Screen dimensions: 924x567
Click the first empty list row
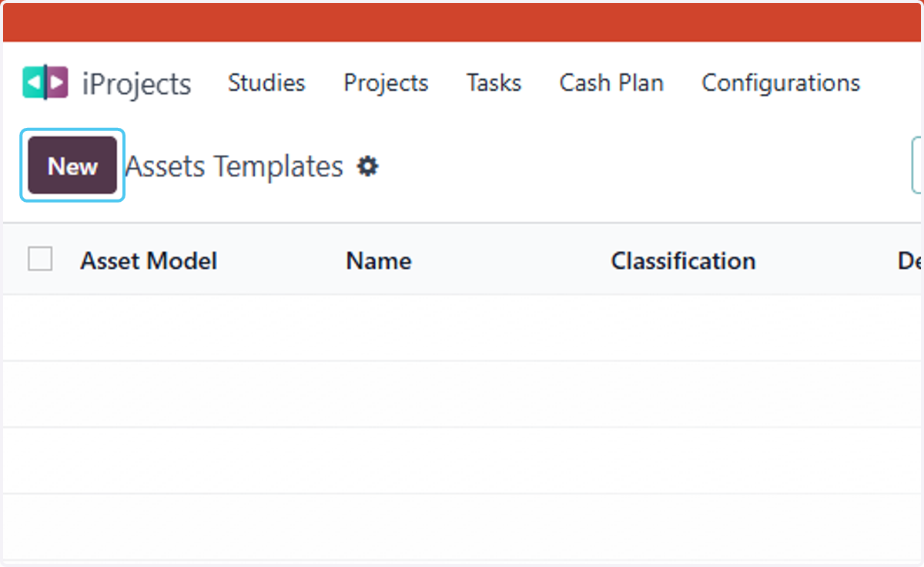464,327
